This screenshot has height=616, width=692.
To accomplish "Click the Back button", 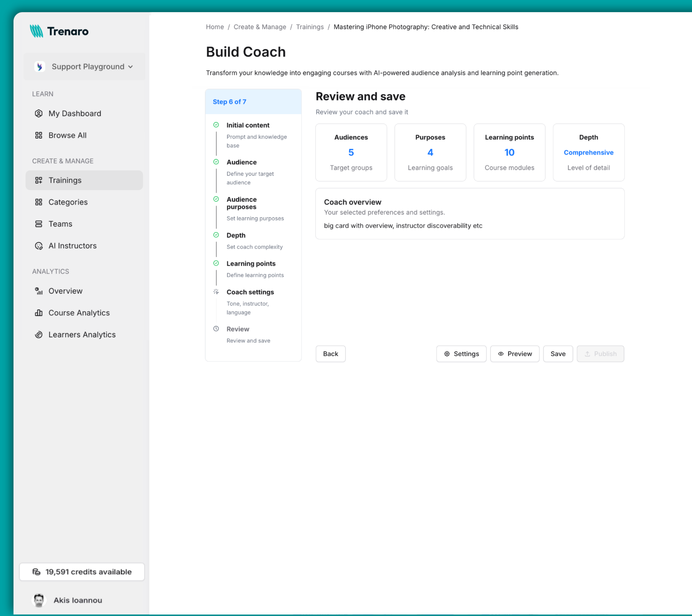I will (330, 354).
